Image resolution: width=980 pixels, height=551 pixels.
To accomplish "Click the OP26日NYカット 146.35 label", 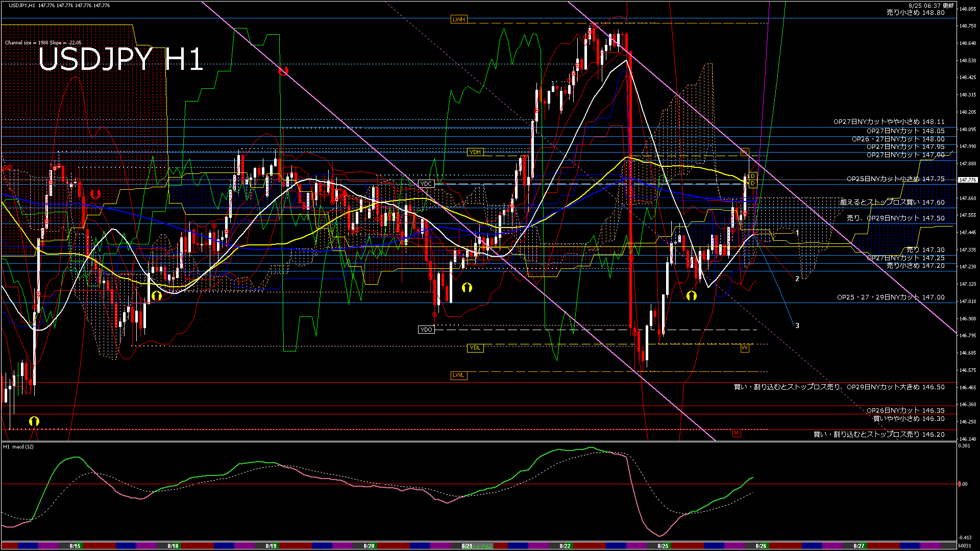I will point(905,411).
